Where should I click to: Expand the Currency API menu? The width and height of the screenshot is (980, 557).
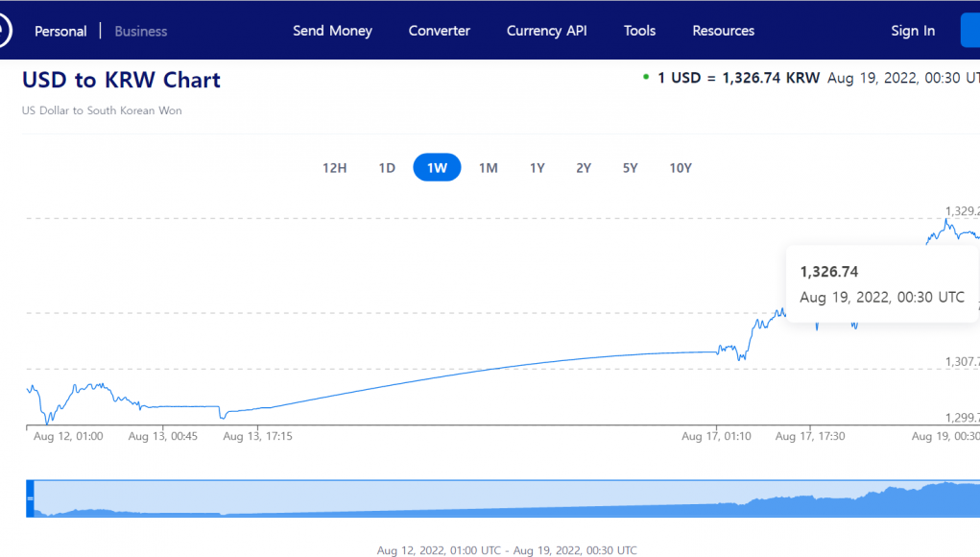click(x=546, y=31)
